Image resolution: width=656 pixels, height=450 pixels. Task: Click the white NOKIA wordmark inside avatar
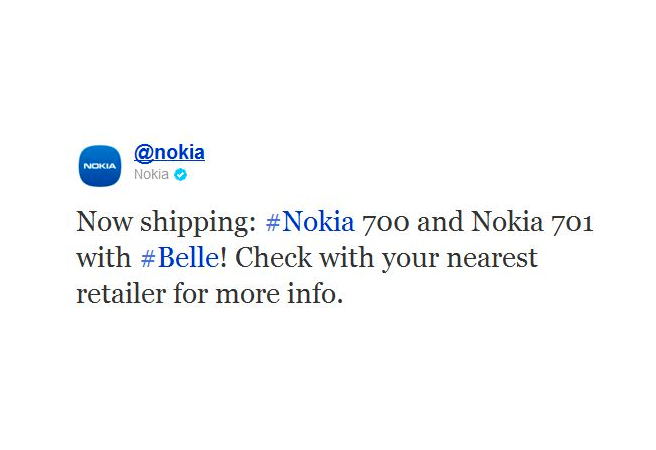point(100,166)
